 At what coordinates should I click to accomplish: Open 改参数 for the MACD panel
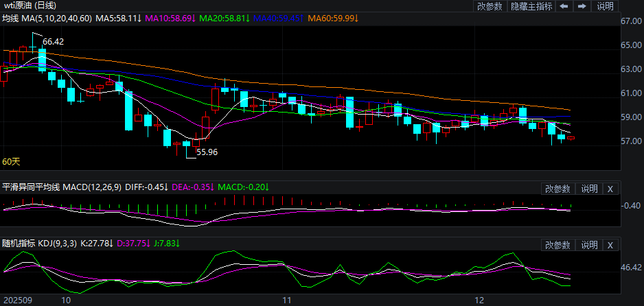click(x=557, y=188)
